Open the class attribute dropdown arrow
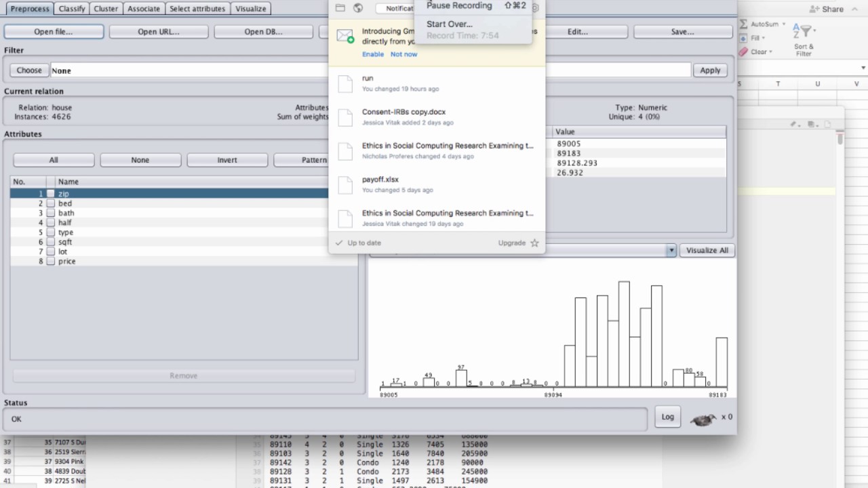This screenshot has height=488, width=868. [x=671, y=251]
